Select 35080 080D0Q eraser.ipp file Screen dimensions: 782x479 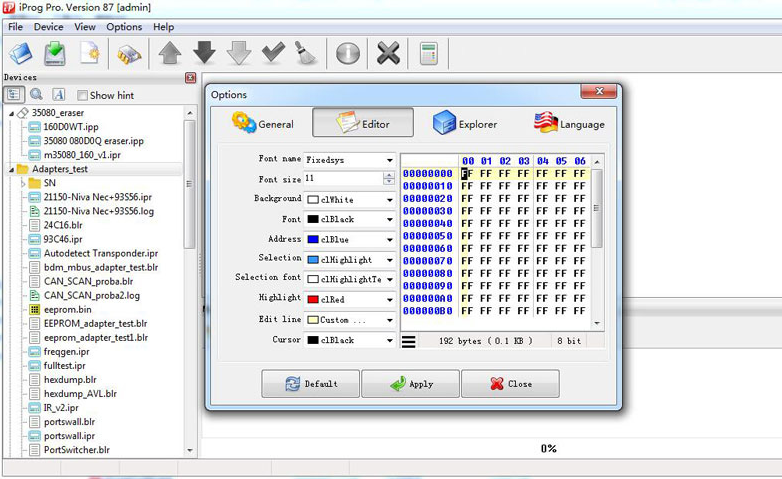(x=93, y=141)
